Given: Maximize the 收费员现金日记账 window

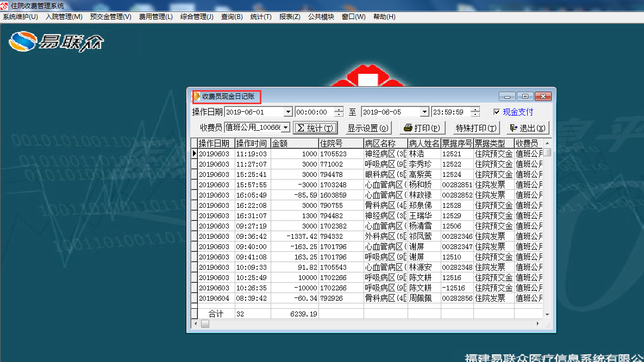Looking at the screenshot, I should [525, 97].
